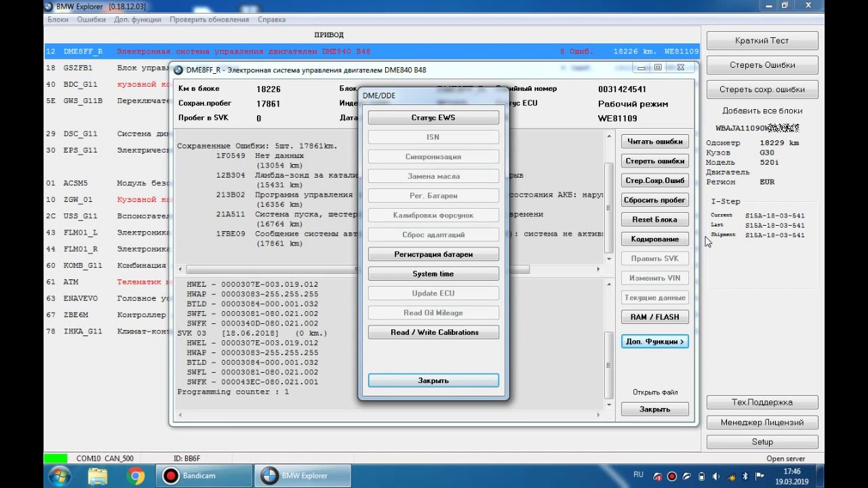The width and height of the screenshot is (868, 488).
Task: Open the File Explorer taskbar icon
Action: (x=98, y=476)
